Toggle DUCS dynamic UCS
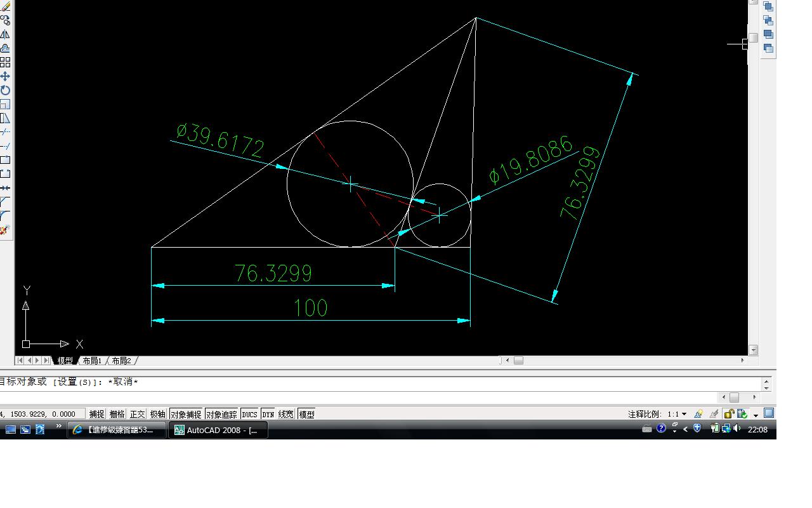The image size is (812, 508). coord(250,414)
